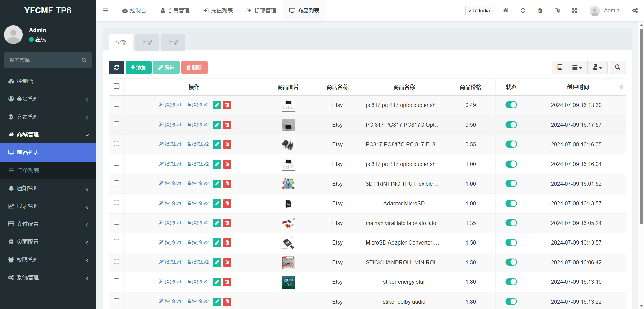
Task: Disable status toggle for Adapter MicroSD
Action: [511, 203]
